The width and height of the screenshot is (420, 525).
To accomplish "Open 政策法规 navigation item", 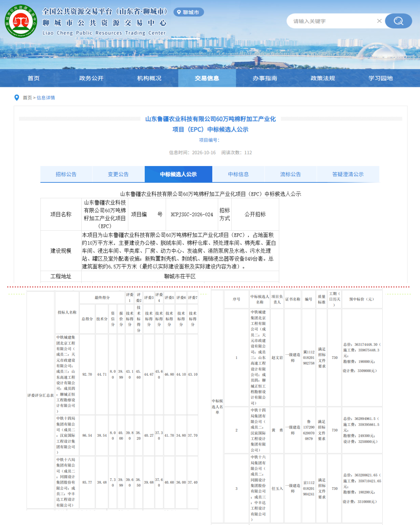I will click(323, 78).
